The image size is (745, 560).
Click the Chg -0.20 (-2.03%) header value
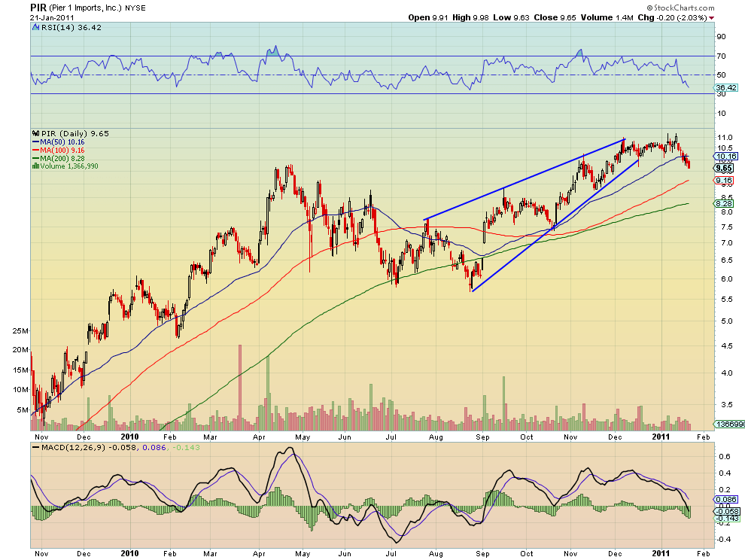click(672, 17)
